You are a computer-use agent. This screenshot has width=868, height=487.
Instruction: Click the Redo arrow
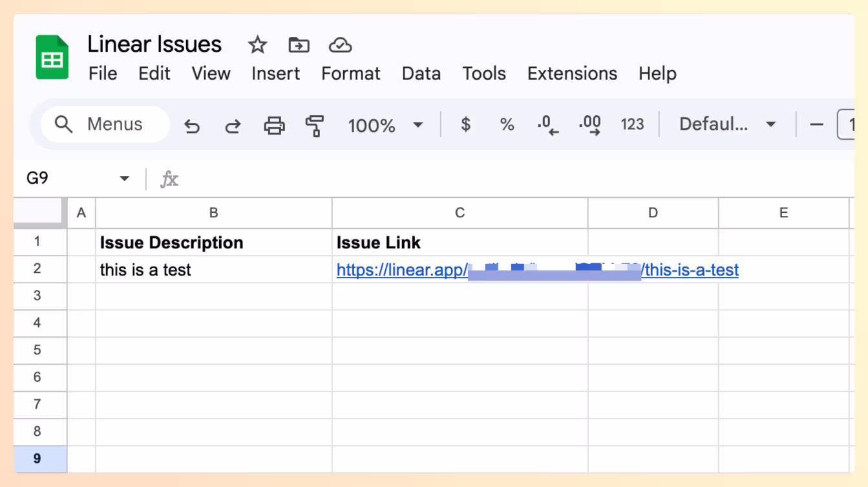click(x=233, y=125)
